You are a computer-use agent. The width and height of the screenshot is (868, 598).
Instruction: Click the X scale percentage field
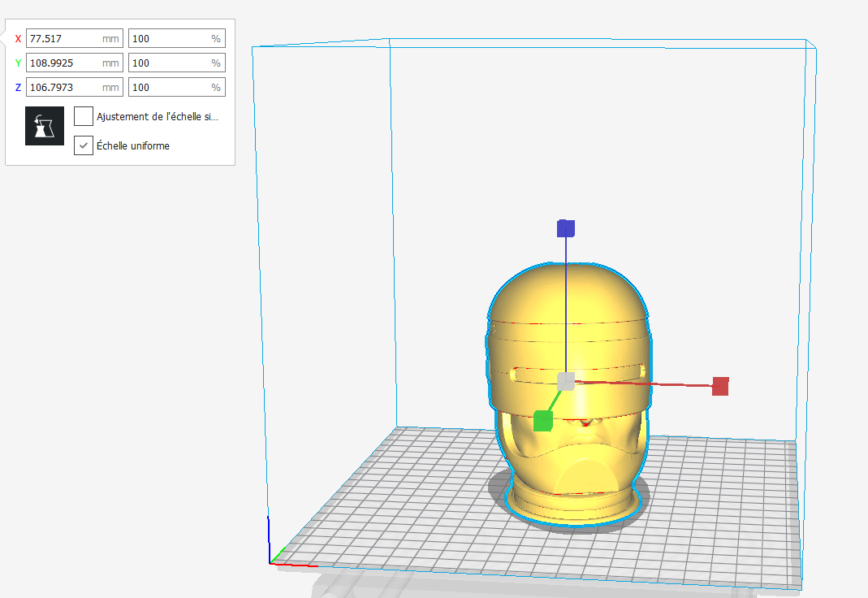pos(176,39)
